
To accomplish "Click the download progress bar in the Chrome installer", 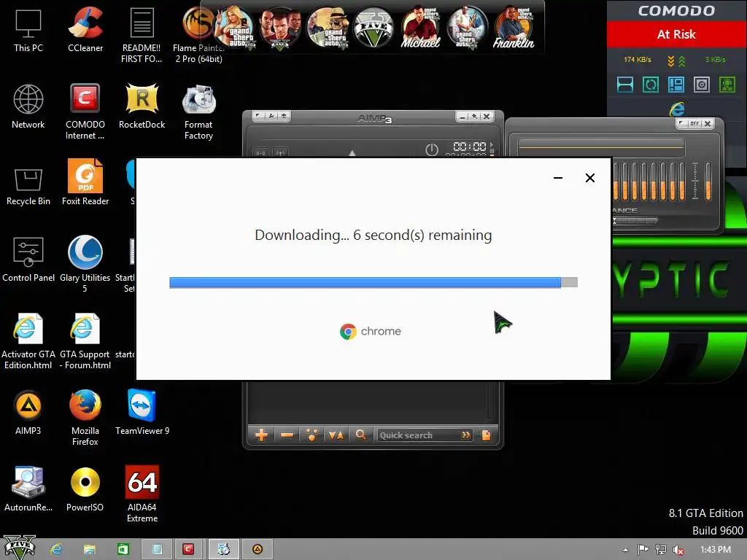I will (x=373, y=282).
